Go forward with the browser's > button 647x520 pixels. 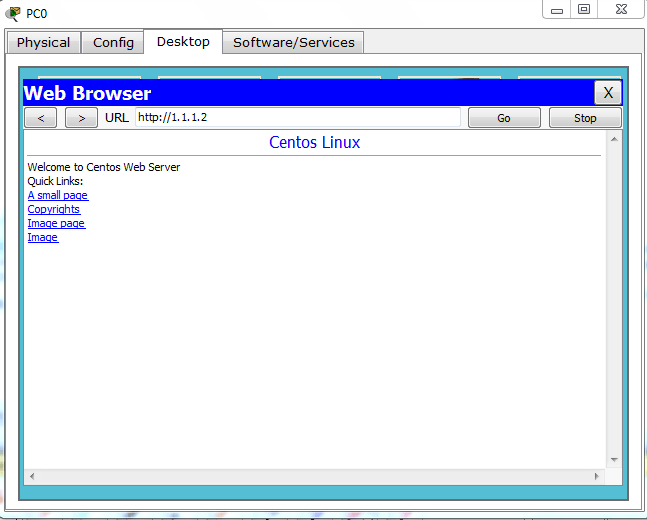(81, 118)
